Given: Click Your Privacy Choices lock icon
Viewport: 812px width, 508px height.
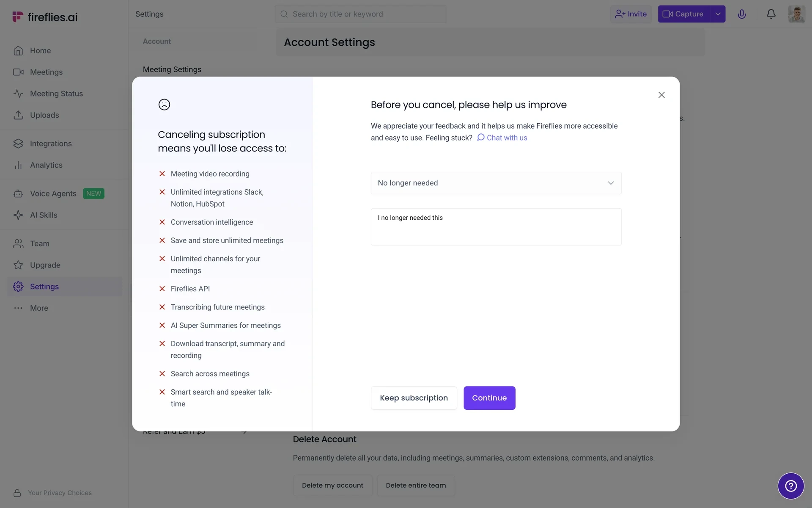Looking at the screenshot, I should click(17, 493).
